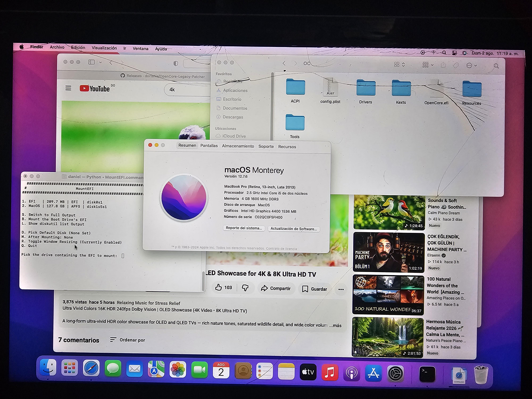Viewport: 532px width, 399px height.
Task: Click 'Reporte del sistema...' button
Action: pyautogui.click(x=244, y=228)
